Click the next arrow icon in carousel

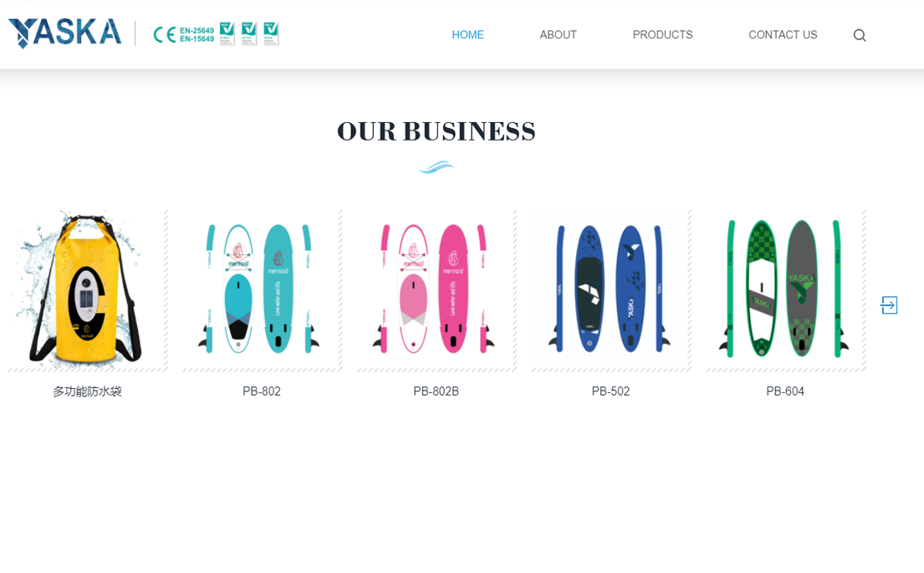click(x=889, y=305)
